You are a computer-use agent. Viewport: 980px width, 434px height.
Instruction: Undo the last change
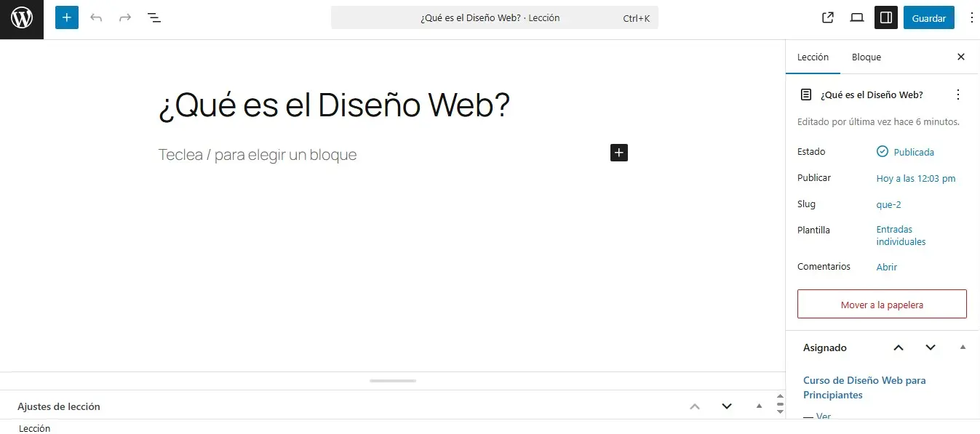click(96, 17)
